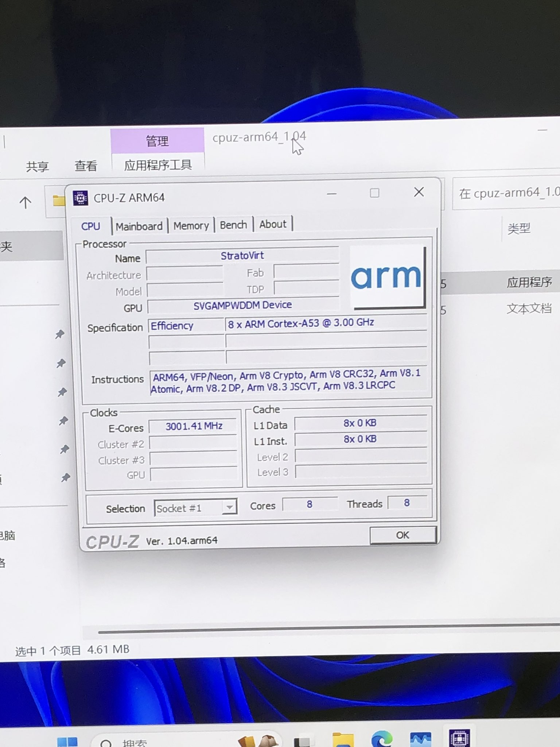This screenshot has width=560, height=747.
Task: Go up one folder using the up arrow
Action: (25, 202)
